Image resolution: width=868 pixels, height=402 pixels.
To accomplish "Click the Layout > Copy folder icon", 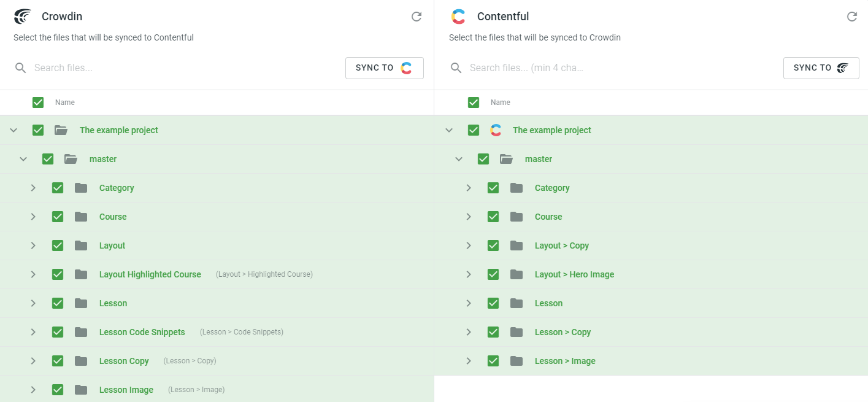I will [x=517, y=245].
